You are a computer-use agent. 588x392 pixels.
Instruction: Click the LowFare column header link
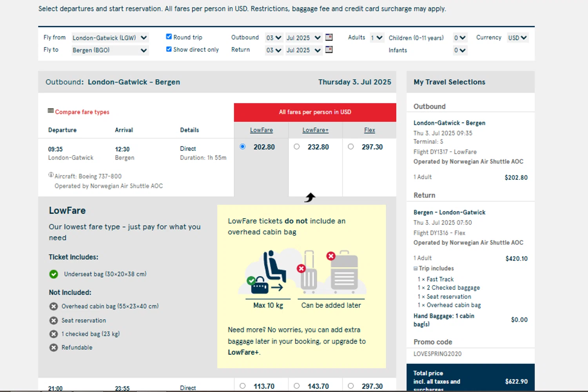[x=261, y=130]
